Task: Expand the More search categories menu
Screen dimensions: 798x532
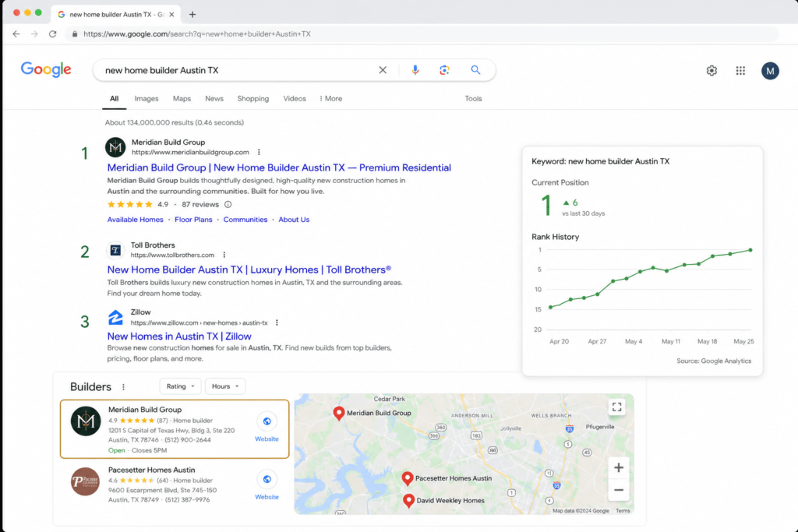Action: [330, 99]
